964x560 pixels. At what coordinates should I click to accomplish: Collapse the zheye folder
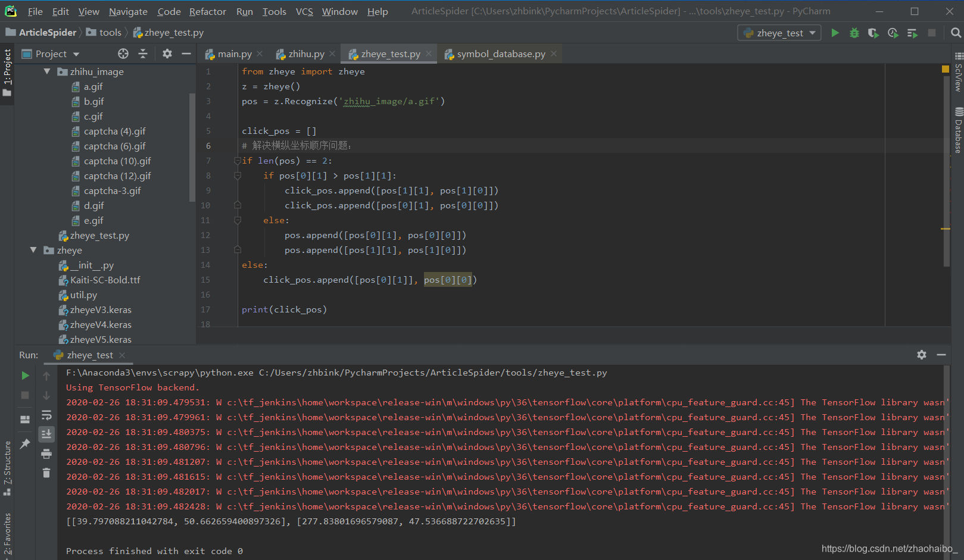tap(33, 250)
